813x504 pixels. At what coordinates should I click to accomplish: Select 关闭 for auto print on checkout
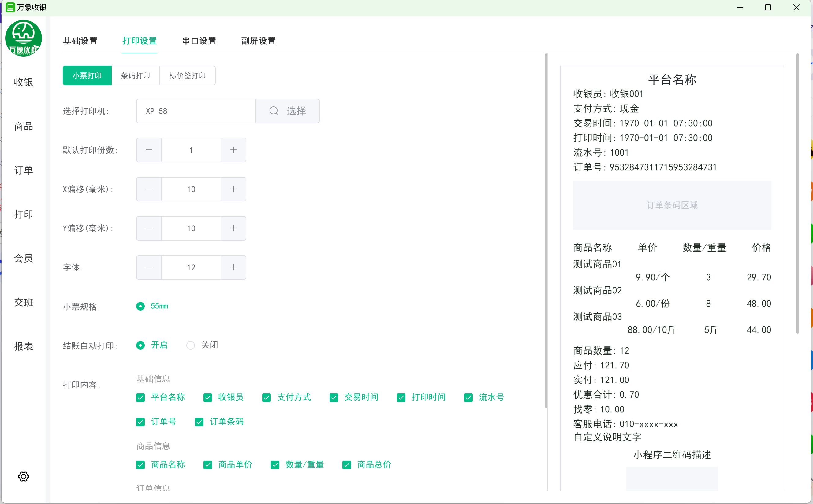(x=191, y=345)
